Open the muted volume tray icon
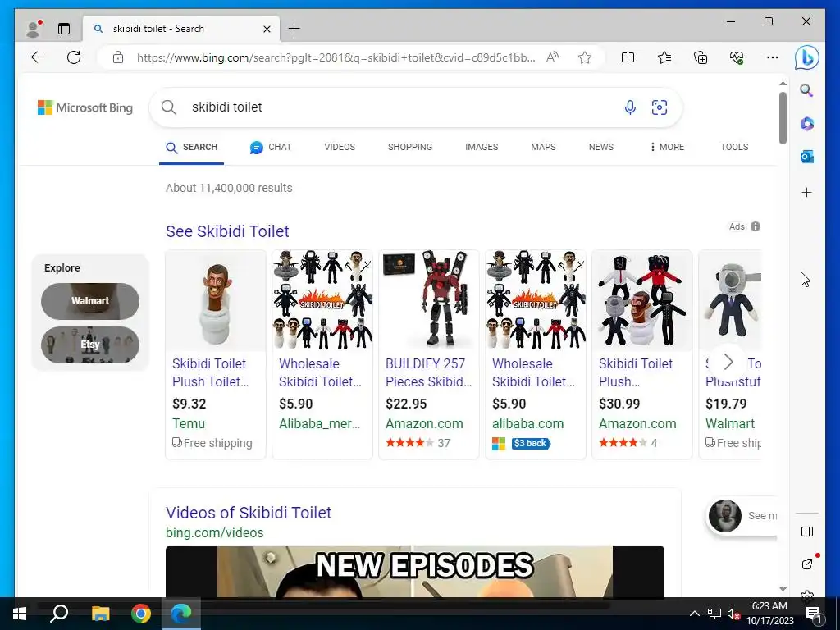Viewport: 840px width, 630px height. pos(733,614)
